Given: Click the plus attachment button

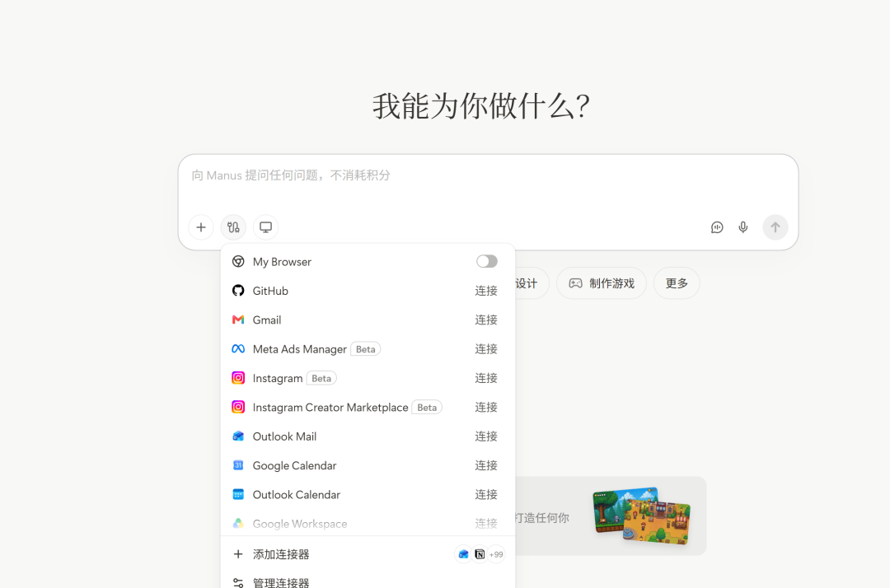Looking at the screenshot, I should click(201, 227).
